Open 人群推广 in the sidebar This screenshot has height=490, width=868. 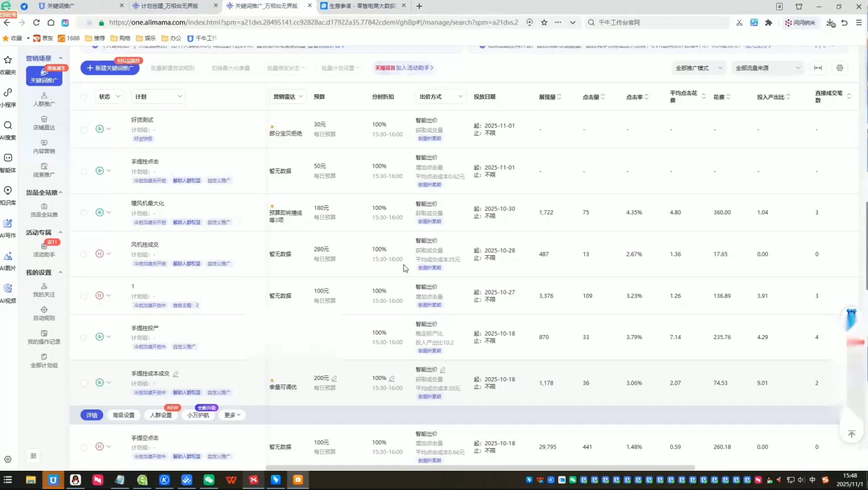44,99
